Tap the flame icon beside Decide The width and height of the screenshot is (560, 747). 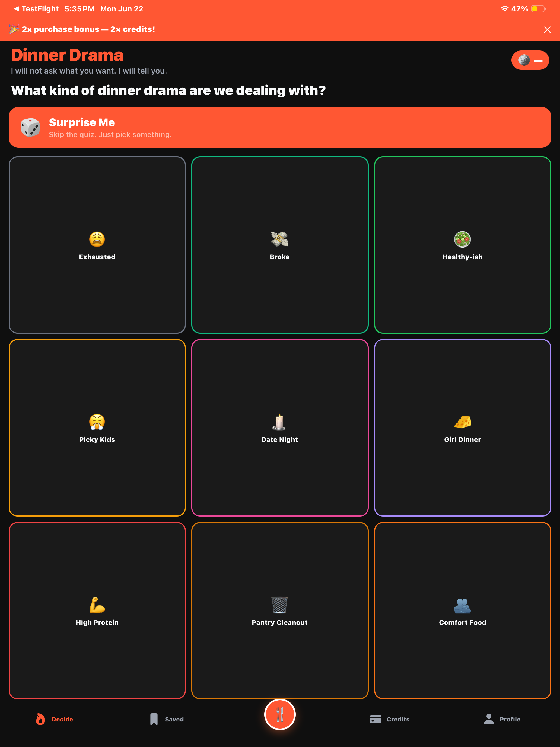(x=40, y=719)
